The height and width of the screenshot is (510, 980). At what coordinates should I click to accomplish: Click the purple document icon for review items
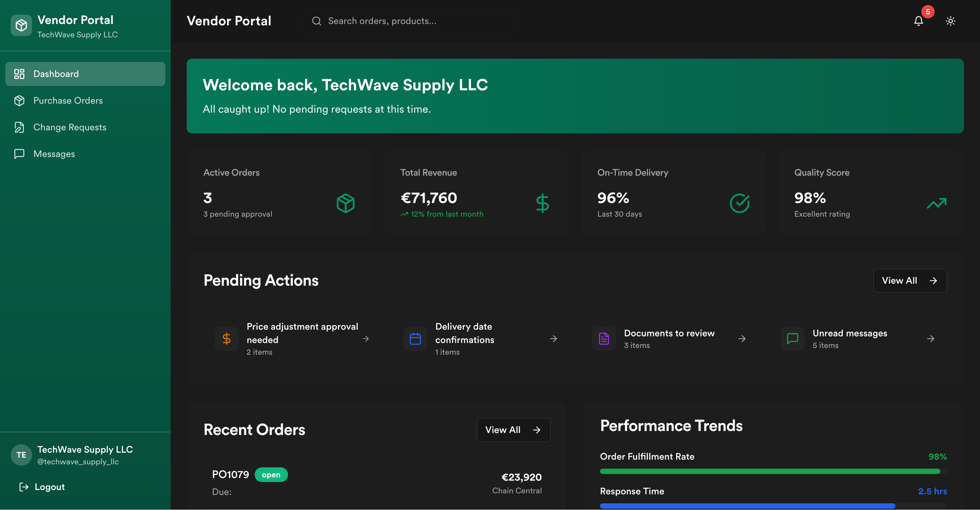click(603, 338)
